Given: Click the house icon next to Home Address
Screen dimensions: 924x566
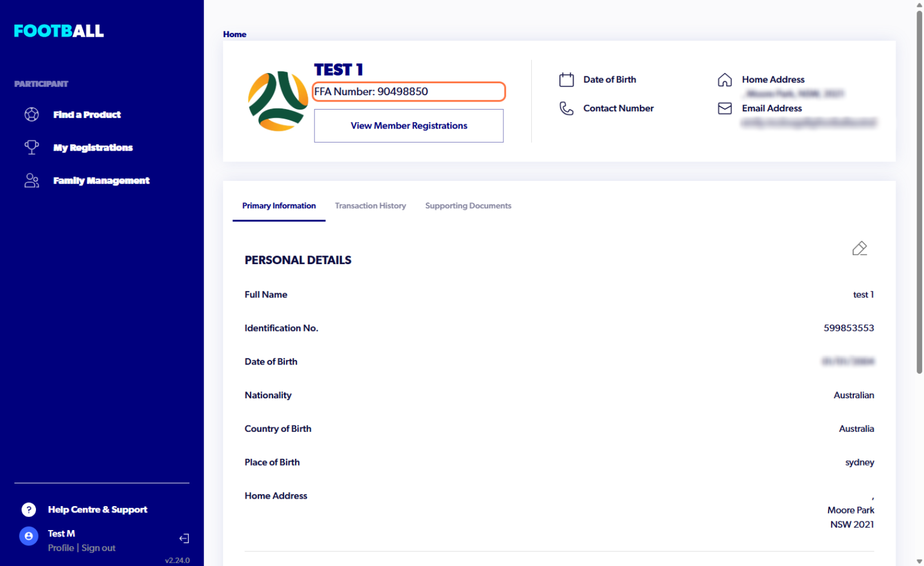Looking at the screenshot, I should pyautogui.click(x=724, y=79).
